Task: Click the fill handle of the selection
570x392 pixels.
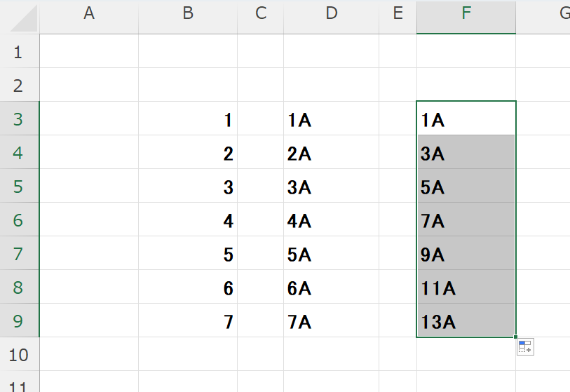Action: coord(516,337)
